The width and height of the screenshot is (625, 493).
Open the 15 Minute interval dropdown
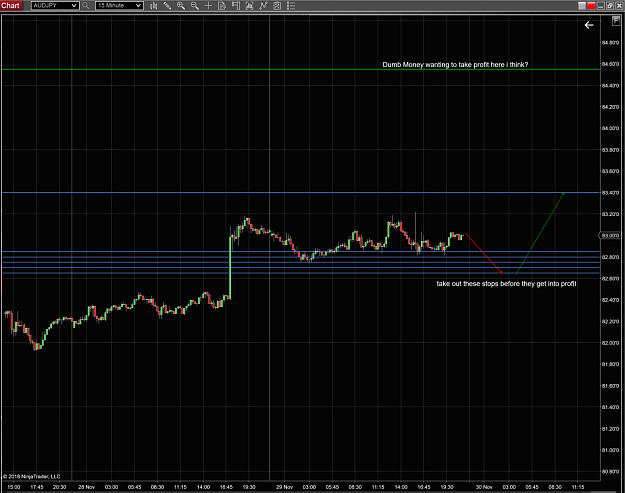tap(119, 6)
